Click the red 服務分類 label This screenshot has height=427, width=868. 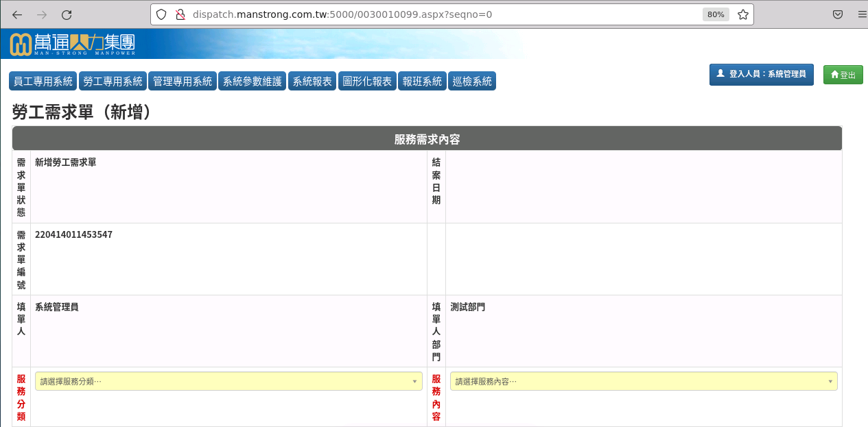pyautogui.click(x=21, y=397)
